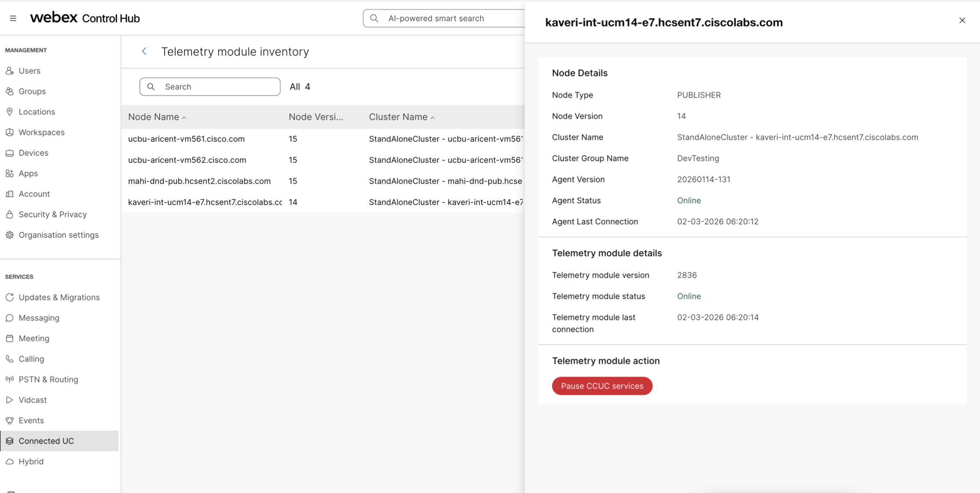Select the All 4 filter
The height and width of the screenshot is (493, 980).
click(x=300, y=87)
